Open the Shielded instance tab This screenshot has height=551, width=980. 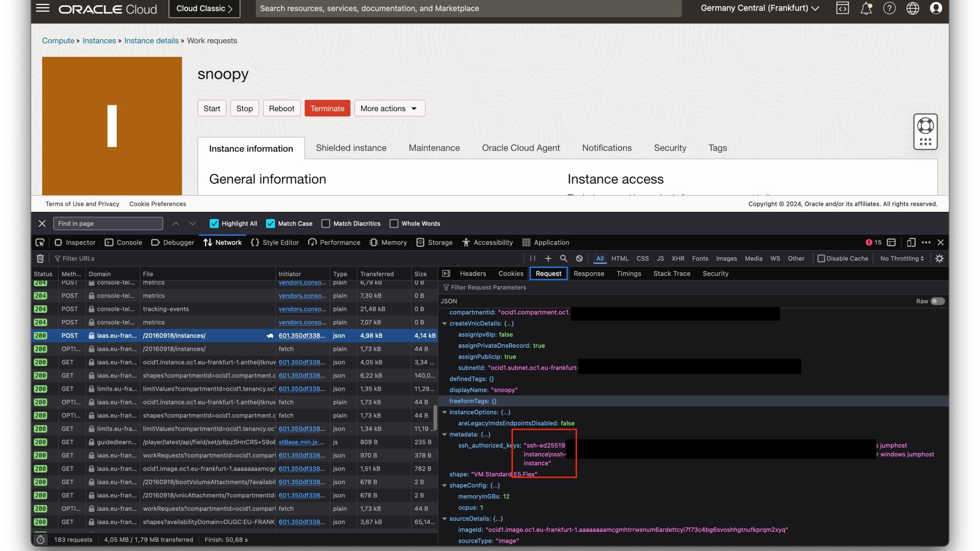351,148
